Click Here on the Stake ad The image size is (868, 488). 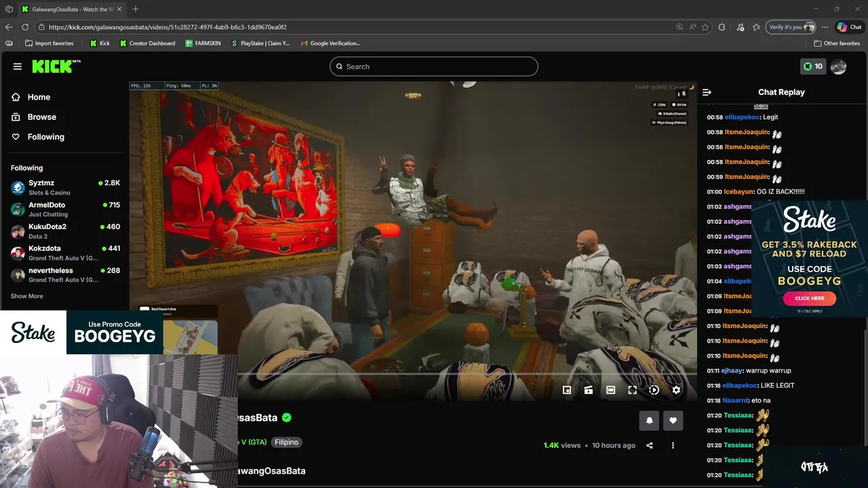809,298
